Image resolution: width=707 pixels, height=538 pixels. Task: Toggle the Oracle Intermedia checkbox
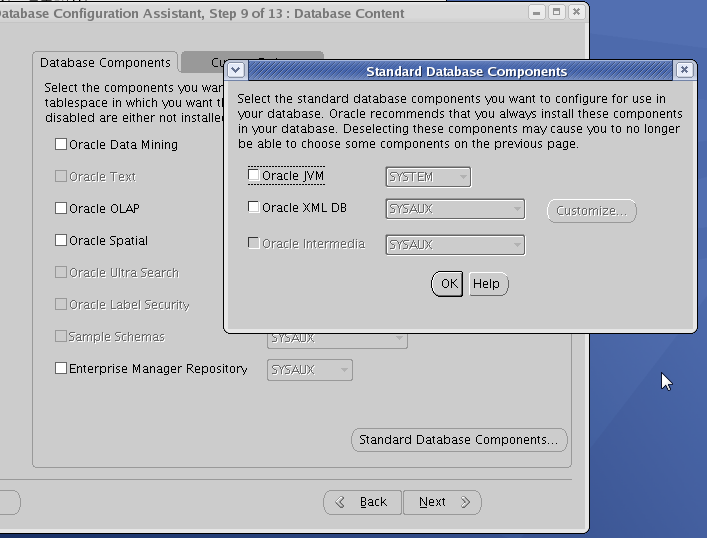coord(254,243)
